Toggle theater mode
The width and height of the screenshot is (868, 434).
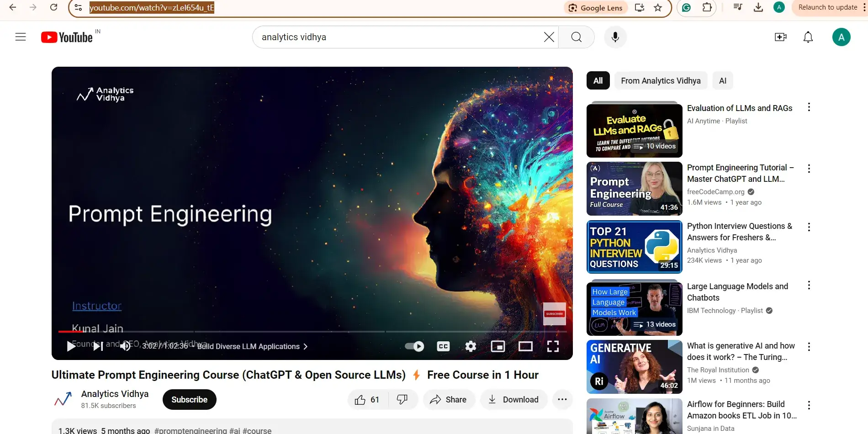click(525, 346)
